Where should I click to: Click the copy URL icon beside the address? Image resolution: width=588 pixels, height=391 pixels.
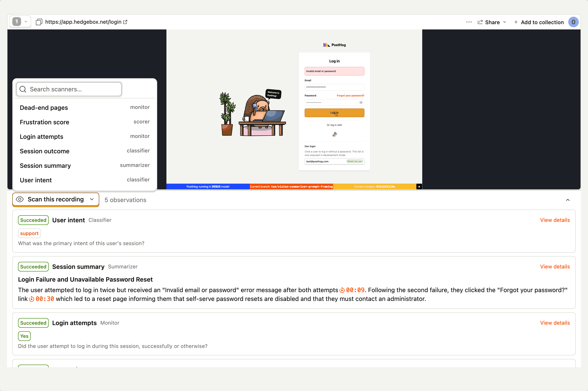click(x=39, y=22)
